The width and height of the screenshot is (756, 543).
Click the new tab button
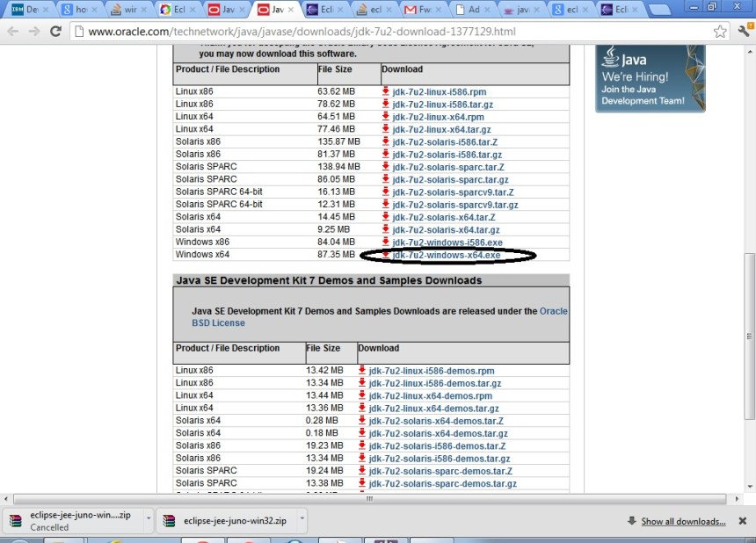[660, 9]
